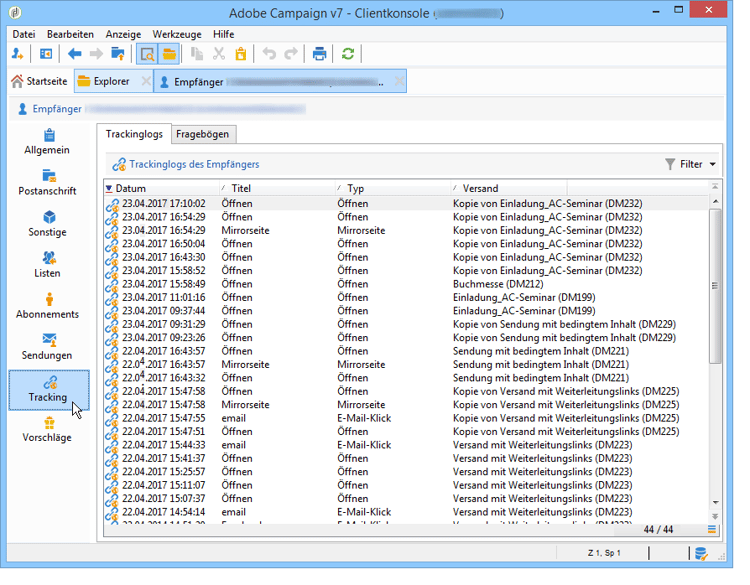This screenshot has width=750, height=585.
Task: Open the Bearbeiten menu
Action: (x=70, y=34)
